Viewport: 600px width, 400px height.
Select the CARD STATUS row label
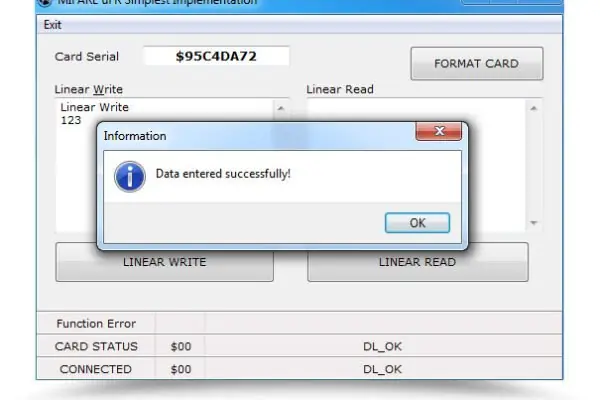coord(96,346)
